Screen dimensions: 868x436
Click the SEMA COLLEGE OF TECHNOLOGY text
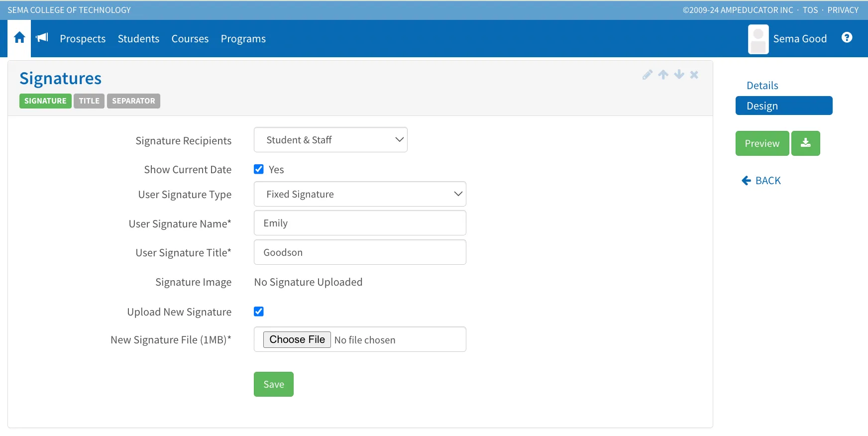[69, 10]
